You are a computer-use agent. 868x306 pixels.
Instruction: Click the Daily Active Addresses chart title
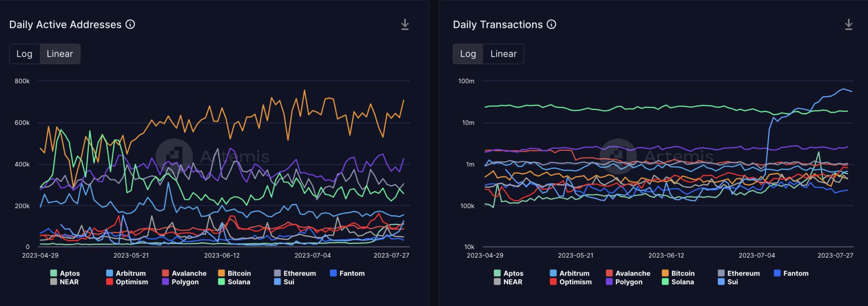pyautogui.click(x=65, y=25)
